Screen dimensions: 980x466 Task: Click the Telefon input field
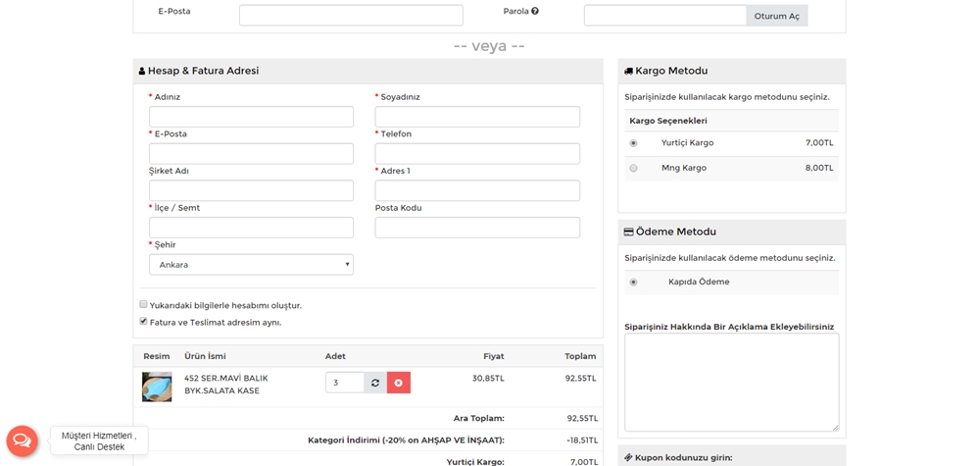[477, 154]
